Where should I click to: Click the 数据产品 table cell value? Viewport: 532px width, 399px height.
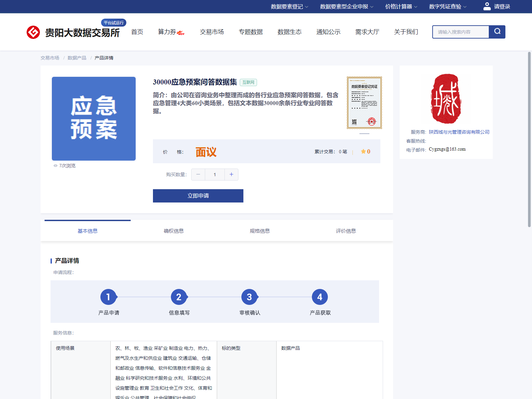291,348
